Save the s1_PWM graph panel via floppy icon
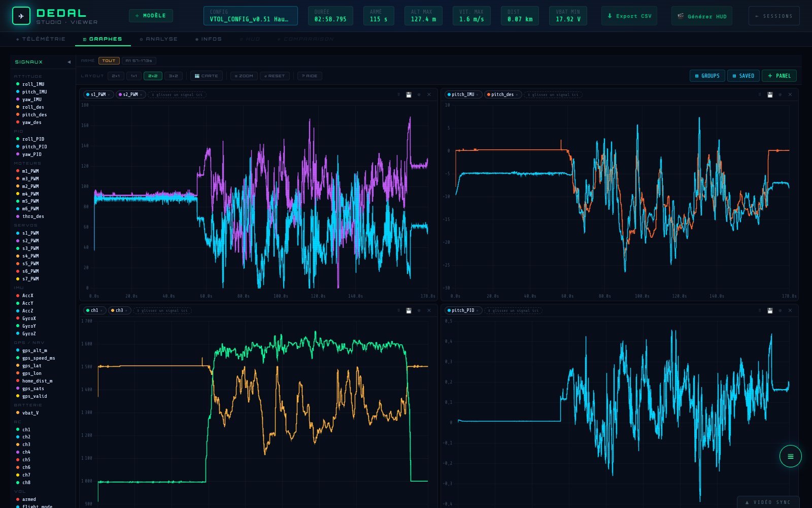The height and width of the screenshot is (508, 812). coord(409,94)
